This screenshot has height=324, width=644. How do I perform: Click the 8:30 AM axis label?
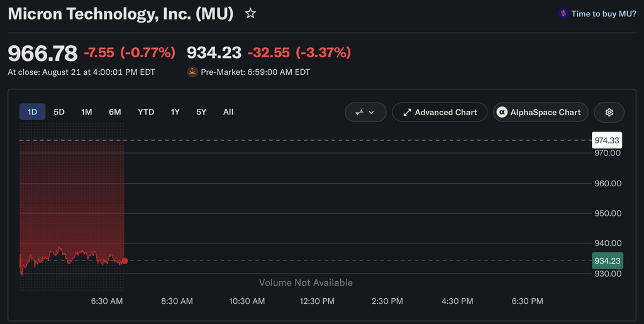pyautogui.click(x=177, y=301)
